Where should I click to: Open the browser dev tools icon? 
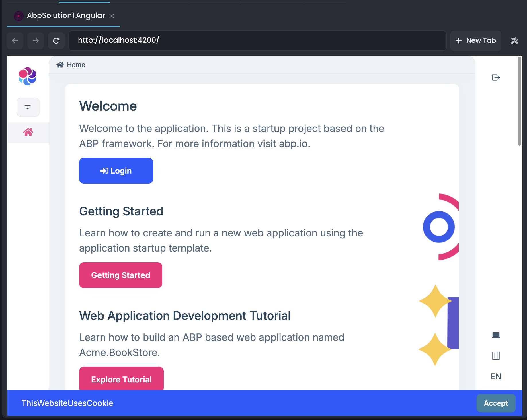tap(514, 41)
